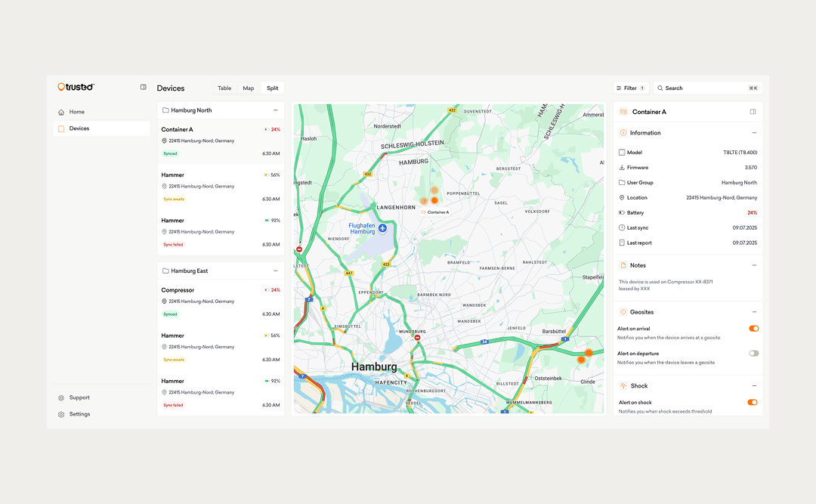The width and height of the screenshot is (816, 504).
Task: Select the Split view tab
Action: (273, 88)
